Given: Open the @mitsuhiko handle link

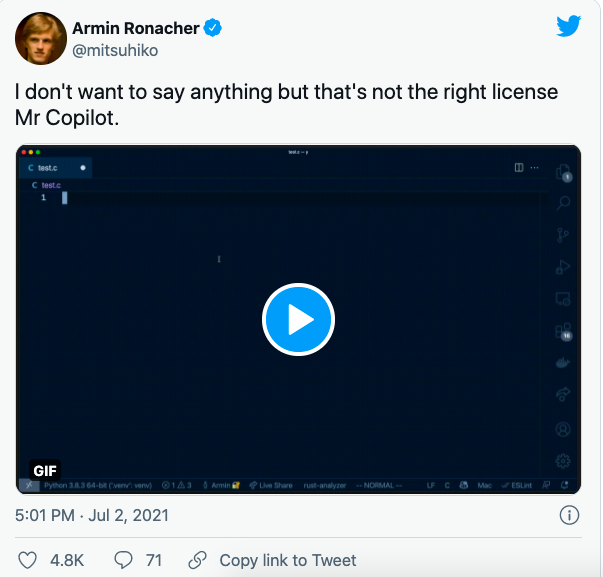Looking at the screenshot, I should [x=115, y=50].
